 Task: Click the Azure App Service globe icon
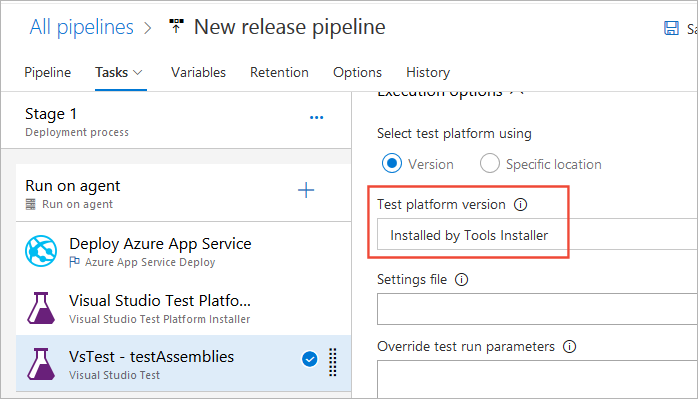click(x=41, y=251)
